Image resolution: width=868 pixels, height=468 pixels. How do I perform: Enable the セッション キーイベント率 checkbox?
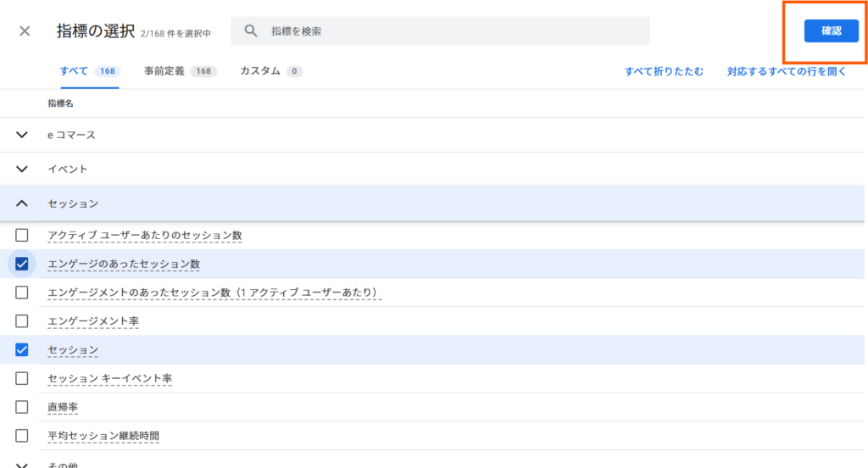point(22,378)
